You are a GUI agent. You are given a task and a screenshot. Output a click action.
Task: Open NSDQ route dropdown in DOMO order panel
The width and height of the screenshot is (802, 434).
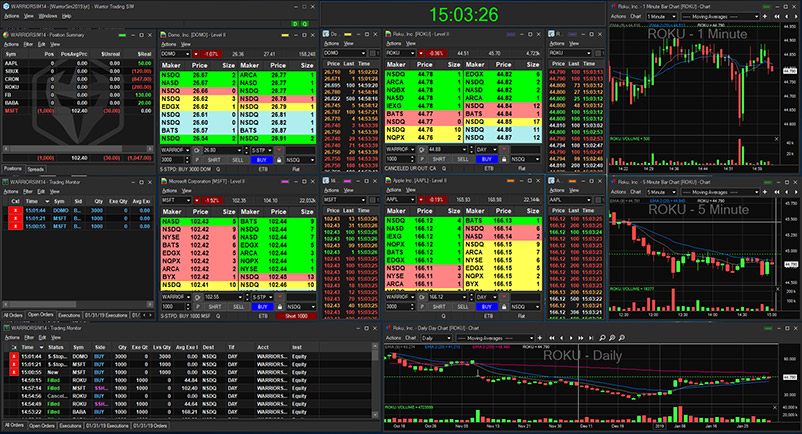pyautogui.click(x=312, y=160)
